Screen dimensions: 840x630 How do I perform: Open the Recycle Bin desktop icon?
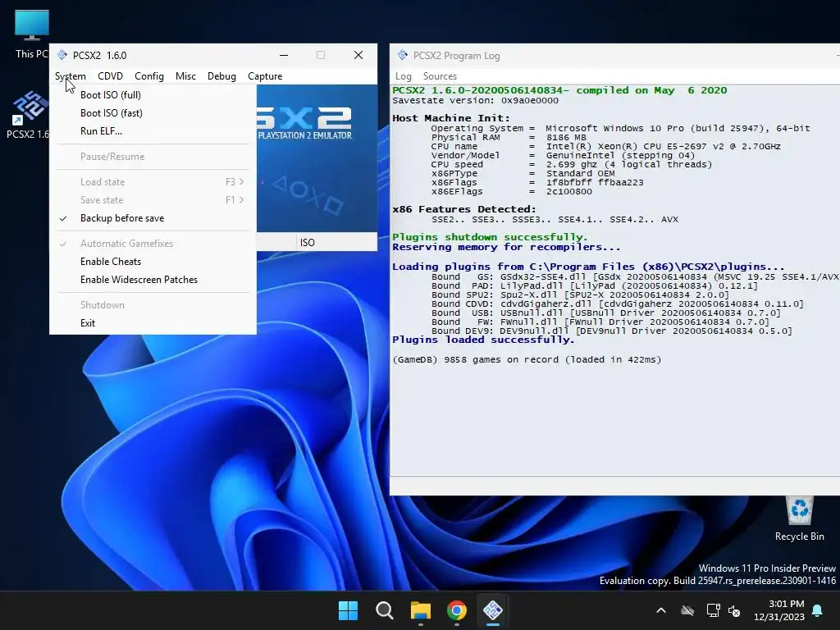tap(799, 518)
